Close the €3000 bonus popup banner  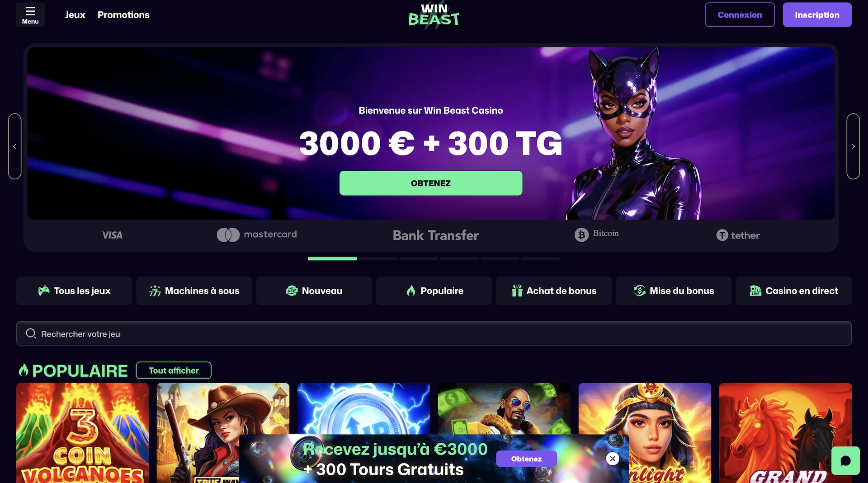click(613, 459)
